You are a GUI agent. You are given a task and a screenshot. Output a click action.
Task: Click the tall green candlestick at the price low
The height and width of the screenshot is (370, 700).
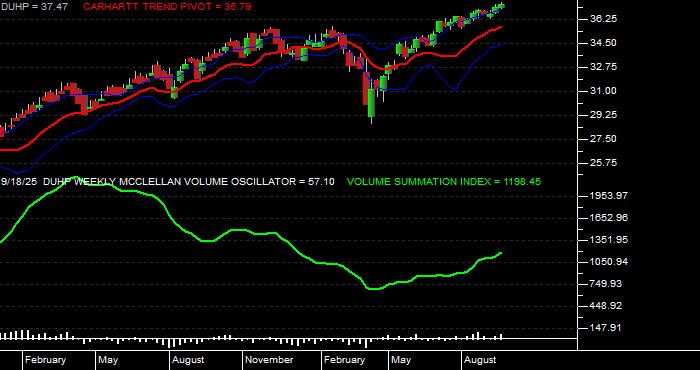coord(371,103)
